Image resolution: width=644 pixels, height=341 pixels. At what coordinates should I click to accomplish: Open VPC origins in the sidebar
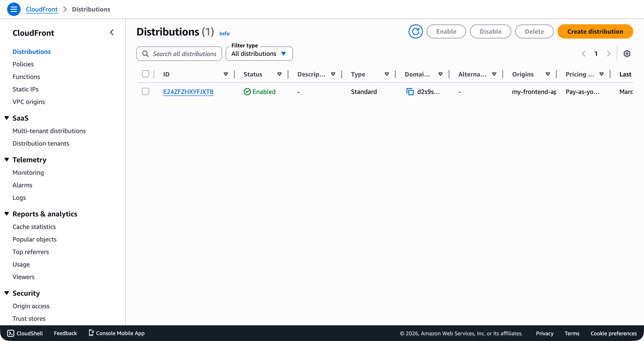(x=29, y=102)
